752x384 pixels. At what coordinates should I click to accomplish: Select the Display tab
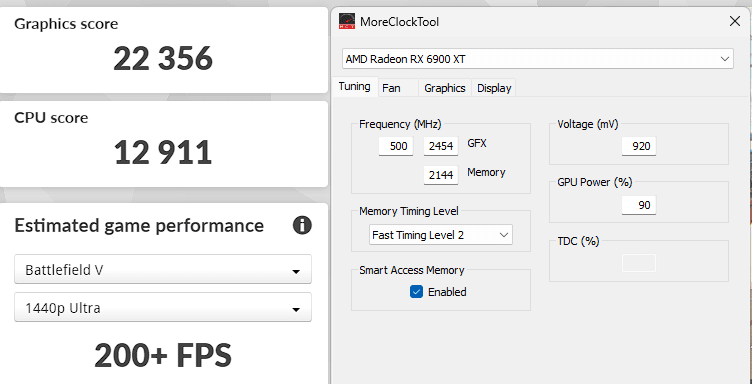(x=494, y=88)
